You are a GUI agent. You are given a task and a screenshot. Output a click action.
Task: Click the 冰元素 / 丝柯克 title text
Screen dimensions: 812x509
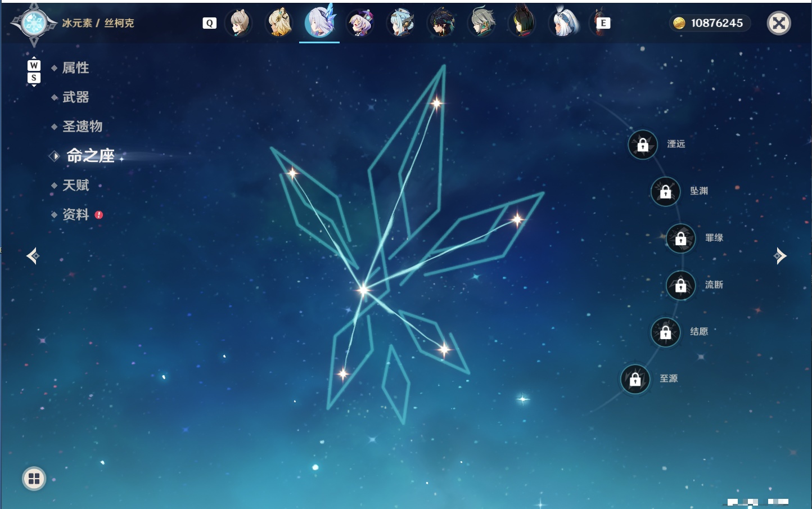(98, 23)
